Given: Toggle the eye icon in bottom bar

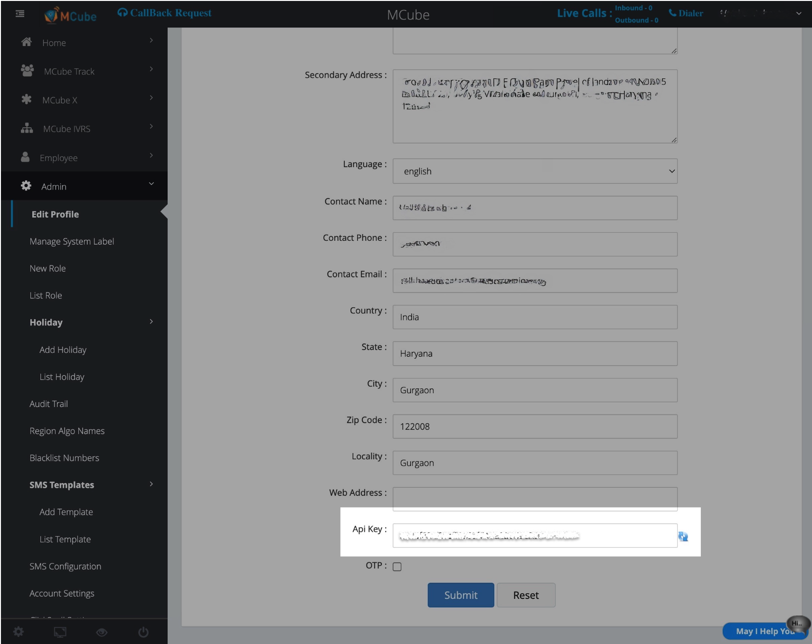Looking at the screenshot, I should pyautogui.click(x=102, y=632).
